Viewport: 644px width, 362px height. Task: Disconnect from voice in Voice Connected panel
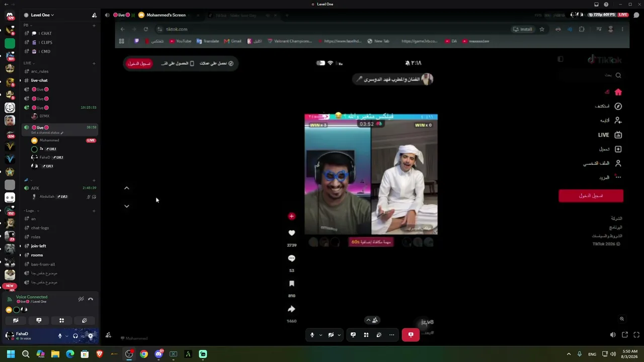click(91, 299)
